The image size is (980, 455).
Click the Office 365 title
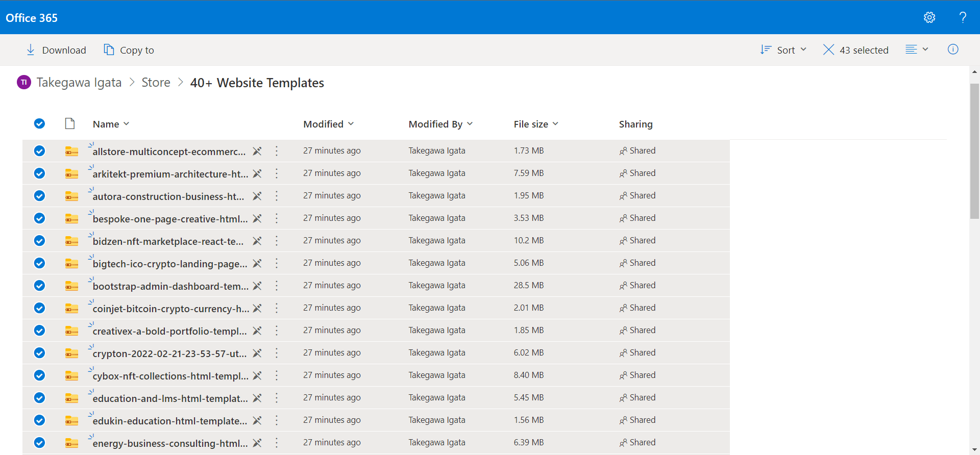click(32, 18)
